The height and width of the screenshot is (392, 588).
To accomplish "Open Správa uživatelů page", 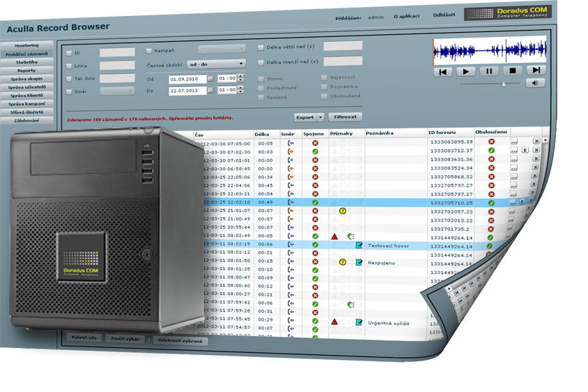I will (x=26, y=87).
